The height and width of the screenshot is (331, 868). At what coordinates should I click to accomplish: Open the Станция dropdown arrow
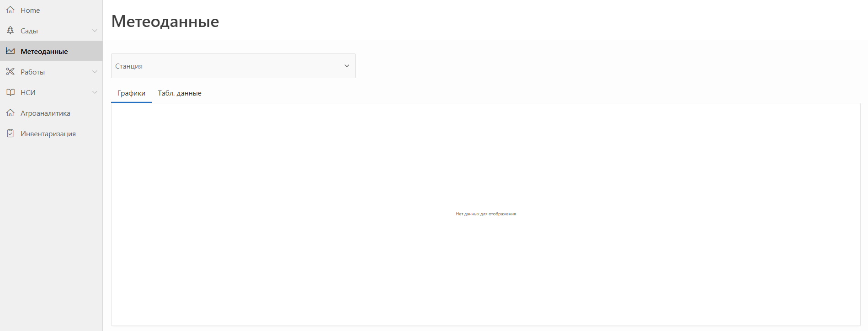point(347,66)
